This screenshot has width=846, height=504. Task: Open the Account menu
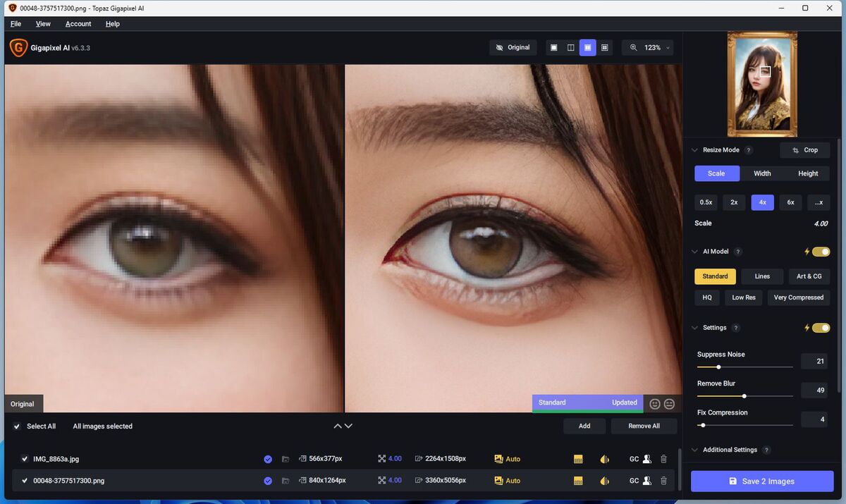78,24
